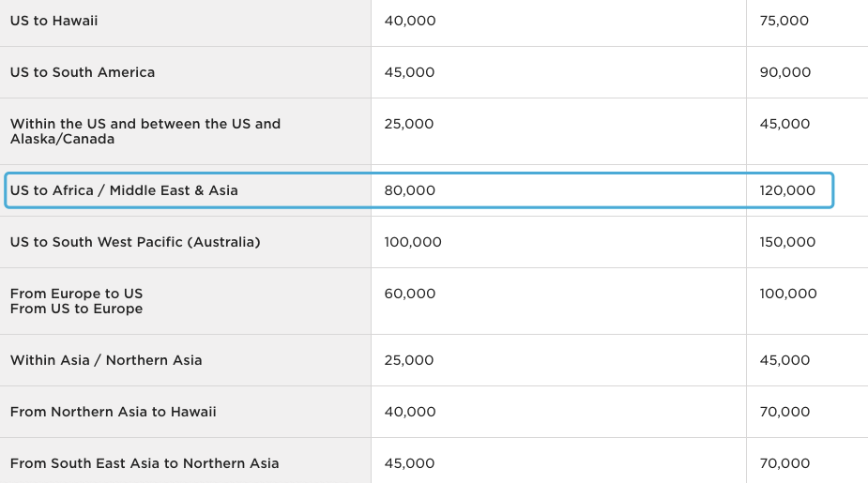
Task: Click the 45,000 value in South America row
Action: click(x=410, y=72)
